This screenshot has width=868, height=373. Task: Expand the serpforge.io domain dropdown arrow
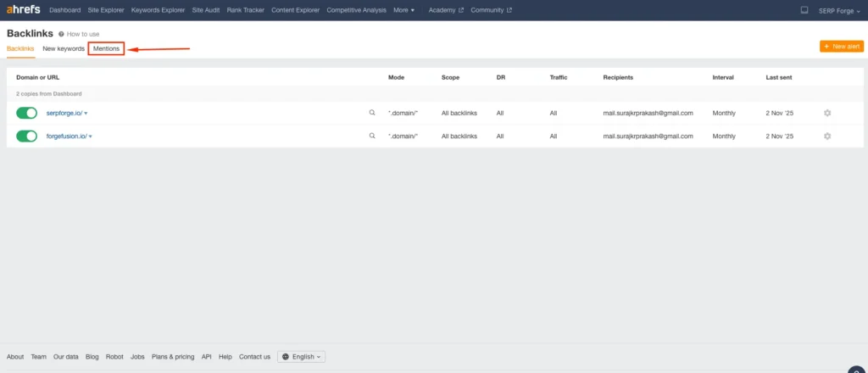(86, 114)
